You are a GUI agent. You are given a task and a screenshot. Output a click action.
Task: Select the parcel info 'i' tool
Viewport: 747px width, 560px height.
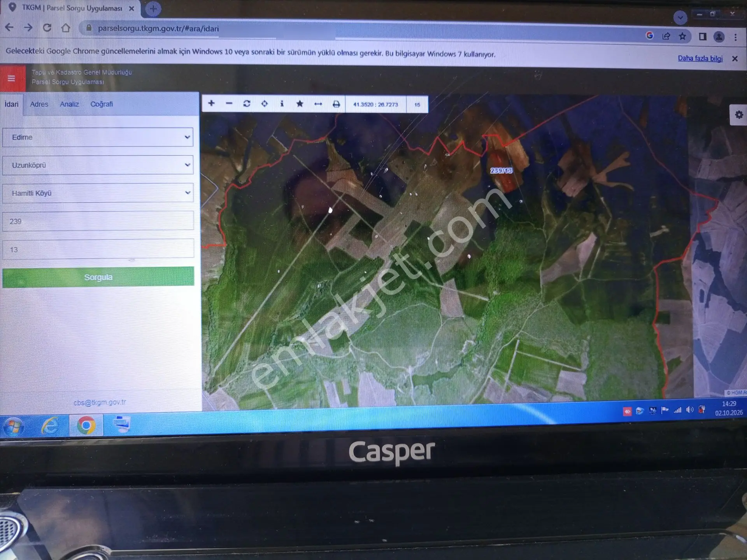[x=282, y=104]
